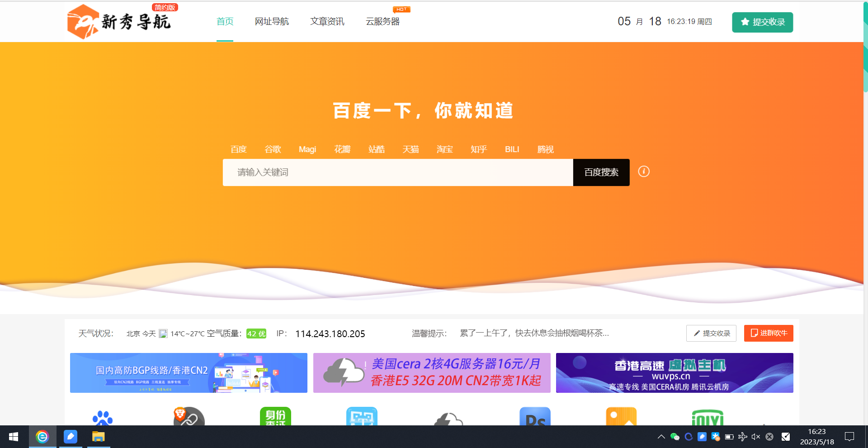Screen dimensions: 868x448
Task: Open the 香港高速虚拟主机 banner ad
Action: point(675,373)
